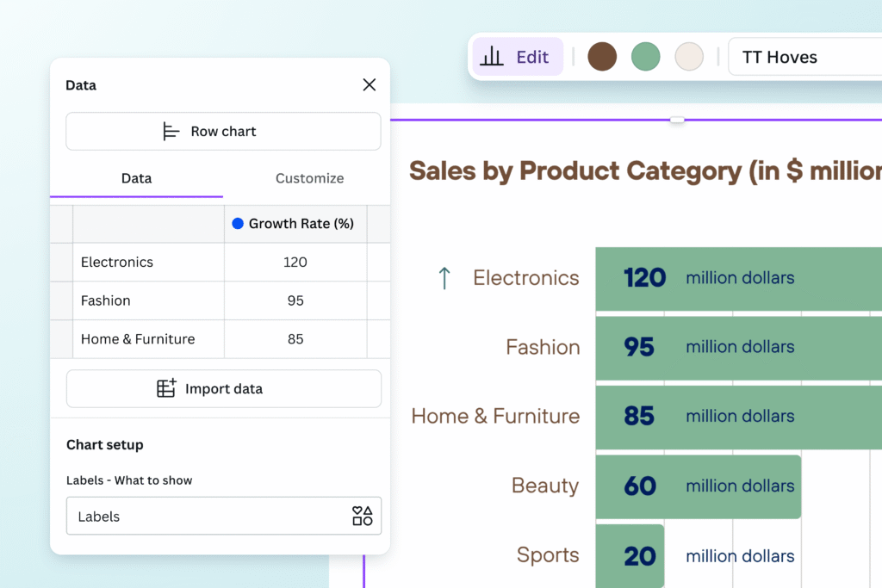The image size is (882, 588).
Task: Click the Edit chart button
Action: [517, 58]
